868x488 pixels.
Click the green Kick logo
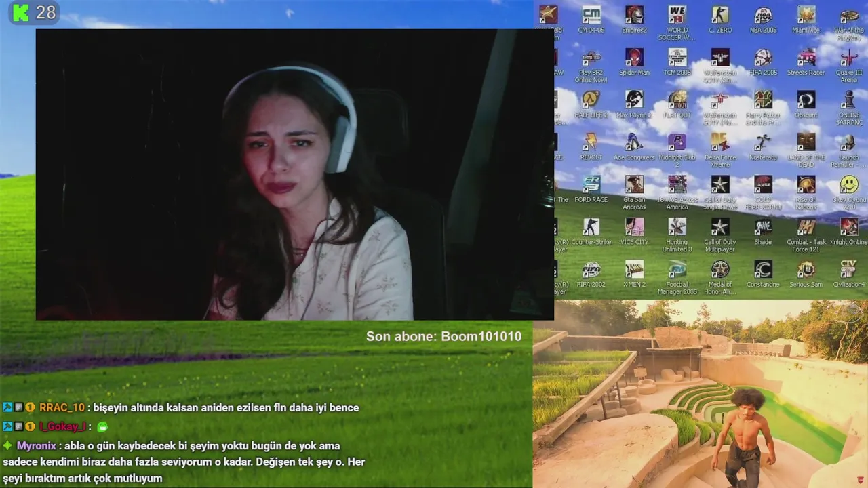tap(21, 12)
